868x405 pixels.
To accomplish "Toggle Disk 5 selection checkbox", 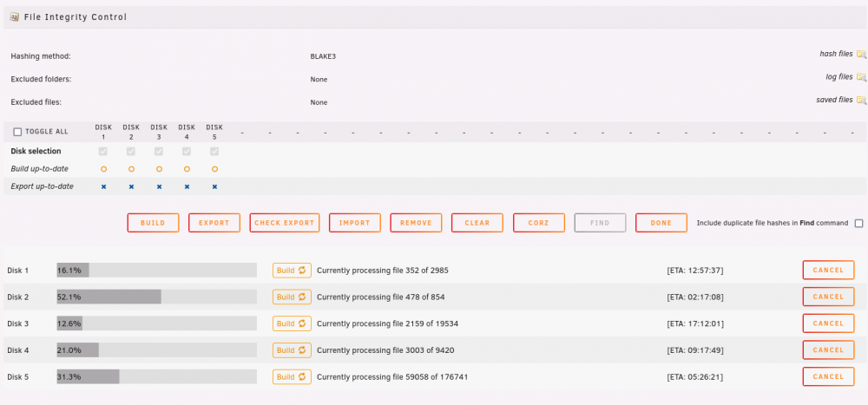I will pyautogui.click(x=214, y=151).
